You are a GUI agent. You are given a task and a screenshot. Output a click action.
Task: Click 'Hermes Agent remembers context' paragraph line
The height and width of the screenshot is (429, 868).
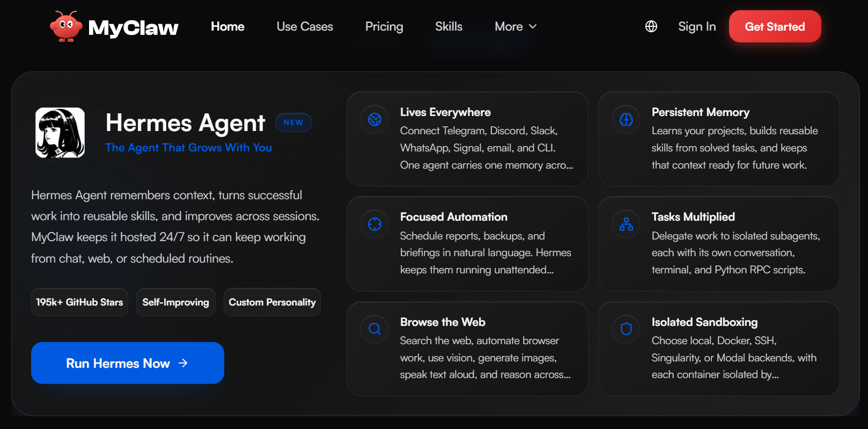[167, 195]
